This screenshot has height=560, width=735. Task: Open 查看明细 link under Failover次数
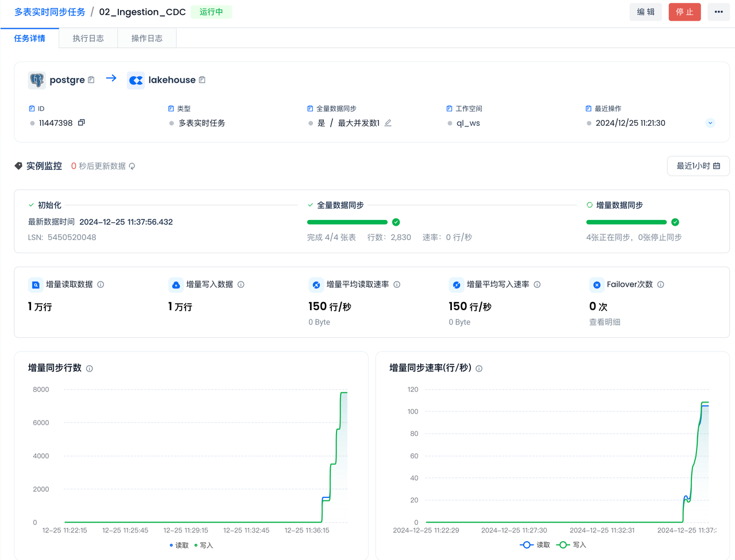pos(605,322)
